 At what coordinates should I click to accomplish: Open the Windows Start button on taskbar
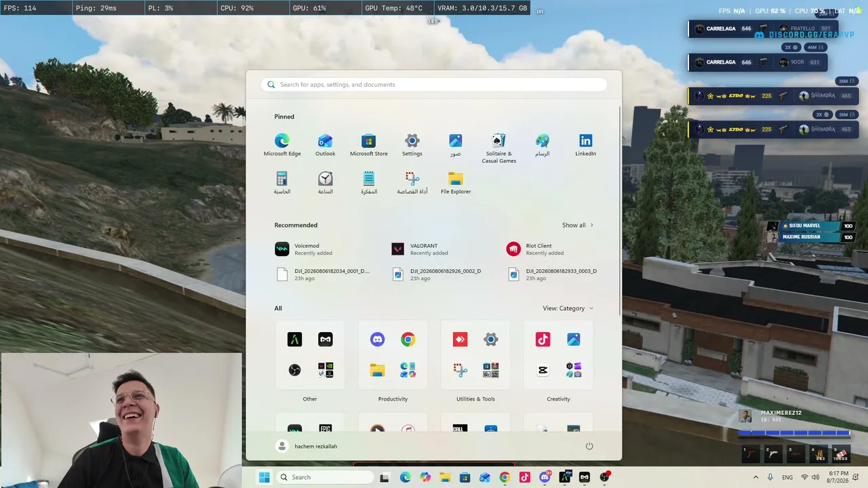pyautogui.click(x=264, y=477)
